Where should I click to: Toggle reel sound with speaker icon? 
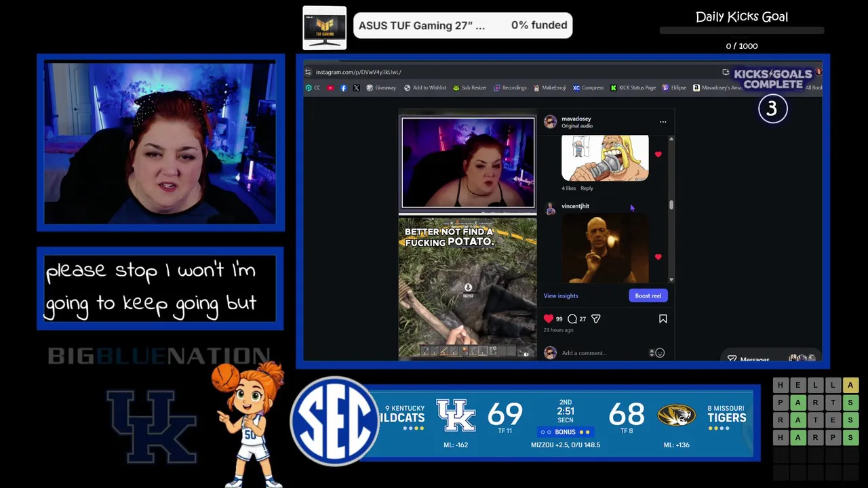pos(526,354)
